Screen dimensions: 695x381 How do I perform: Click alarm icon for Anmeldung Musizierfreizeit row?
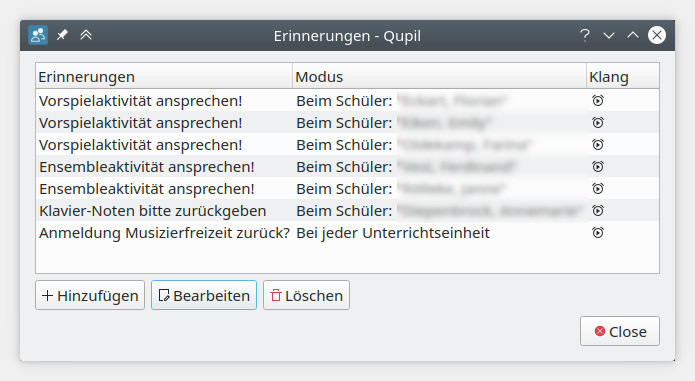coord(597,233)
